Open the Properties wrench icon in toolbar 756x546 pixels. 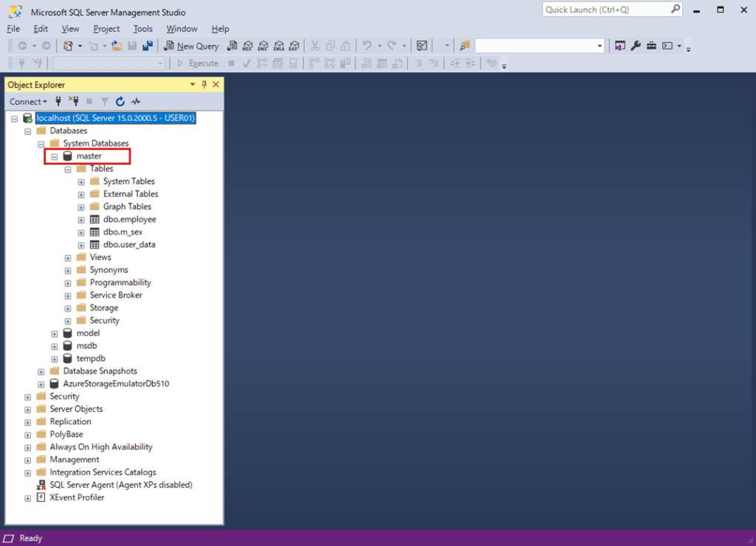(x=636, y=46)
